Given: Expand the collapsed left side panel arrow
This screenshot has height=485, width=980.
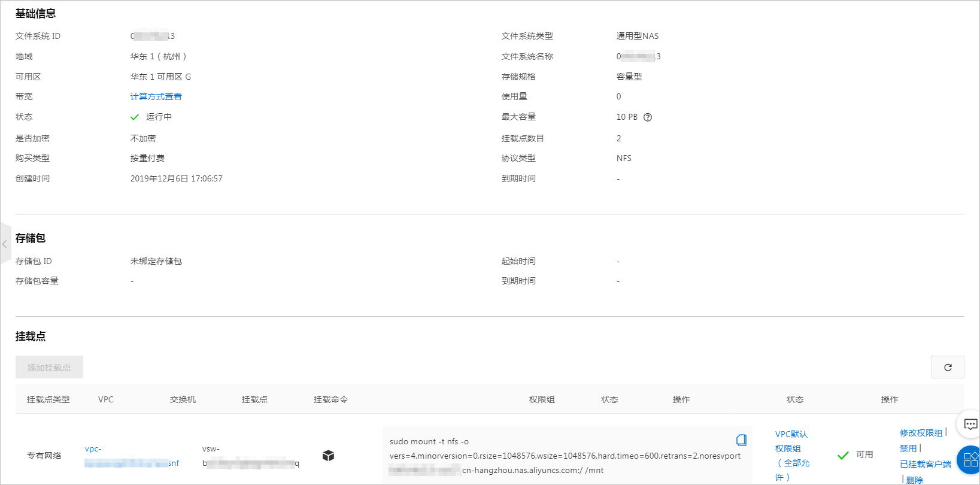Looking at the screenshot, I should pyautogui.click(x=5, y=244).
